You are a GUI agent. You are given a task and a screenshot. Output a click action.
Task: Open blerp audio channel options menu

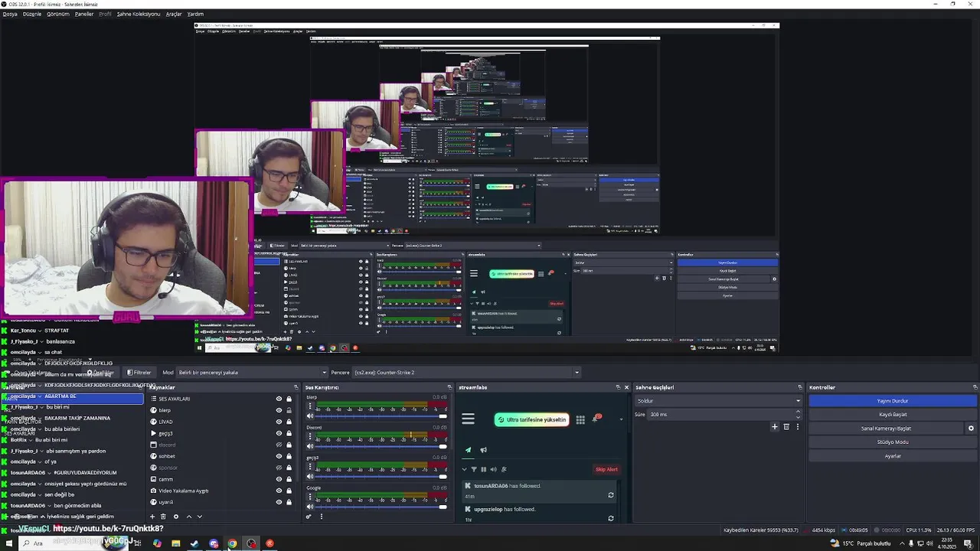tap(310, 406)
